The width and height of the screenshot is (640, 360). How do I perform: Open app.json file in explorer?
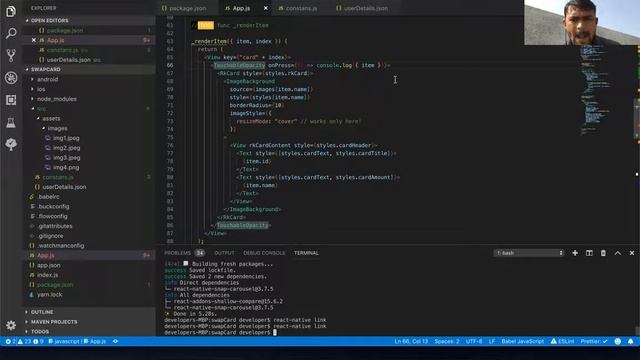[49, 265]
